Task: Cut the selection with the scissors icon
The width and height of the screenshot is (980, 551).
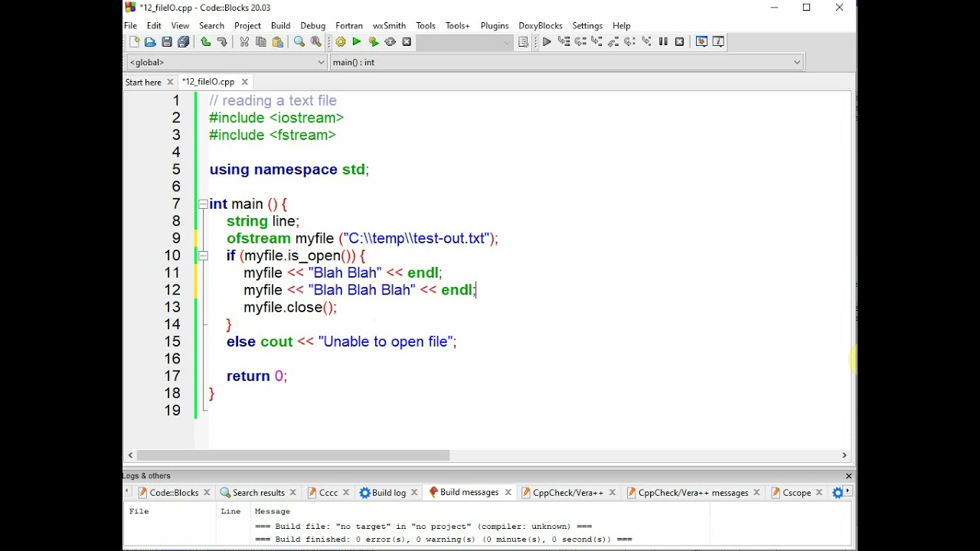Action: (x=244, y=42)
